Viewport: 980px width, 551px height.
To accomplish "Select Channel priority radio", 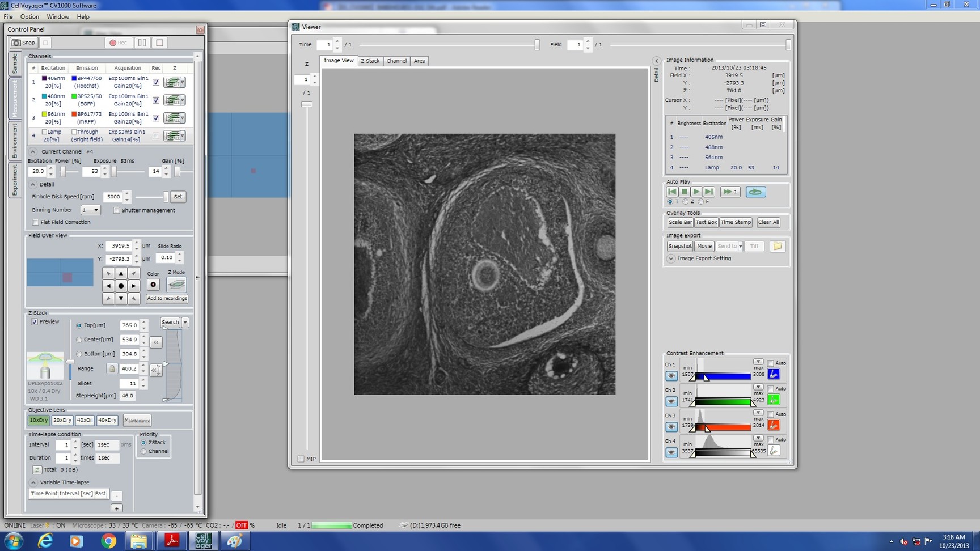I will coord(143,451).
